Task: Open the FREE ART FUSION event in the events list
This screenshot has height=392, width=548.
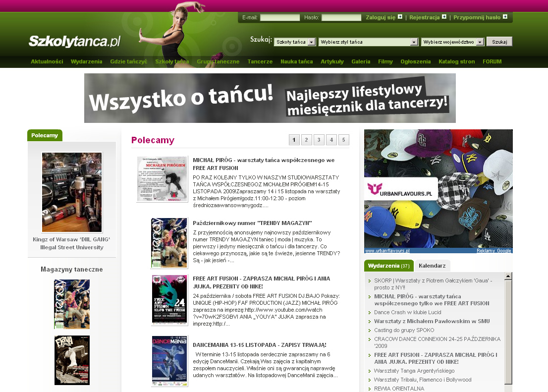Action: click(436, 358)
